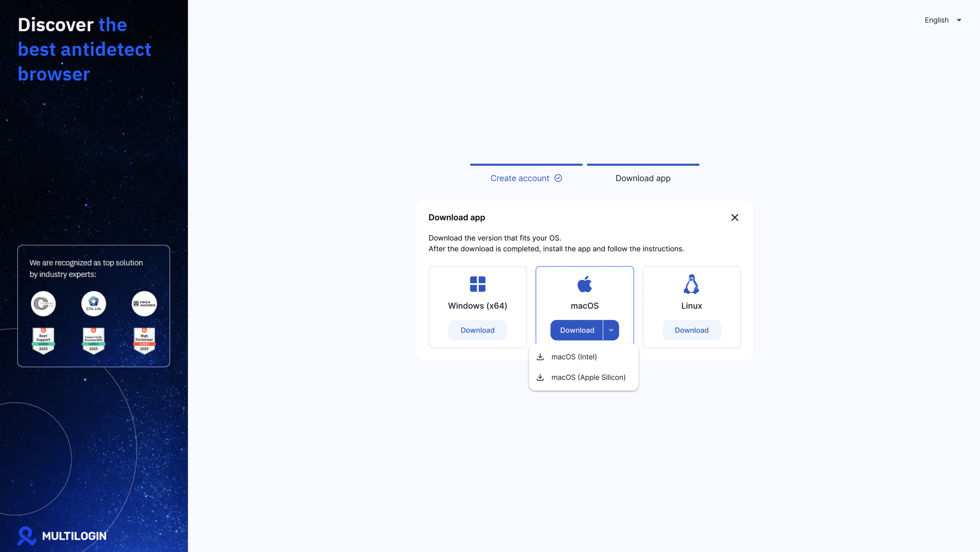Viewport: 980px width, 552px height.
Task: Click Download for Linux
Action: pos(691,330)
